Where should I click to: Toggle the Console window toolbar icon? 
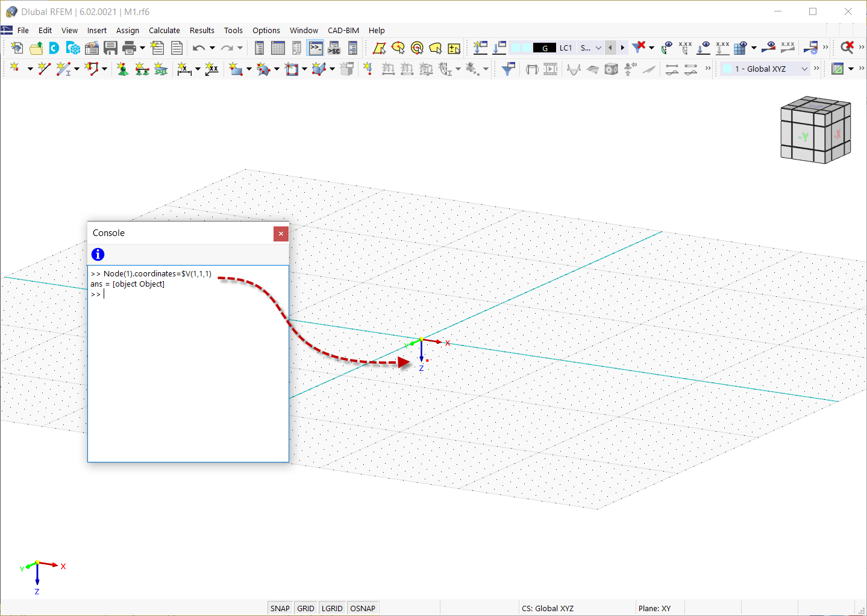(x=315, y=48)
